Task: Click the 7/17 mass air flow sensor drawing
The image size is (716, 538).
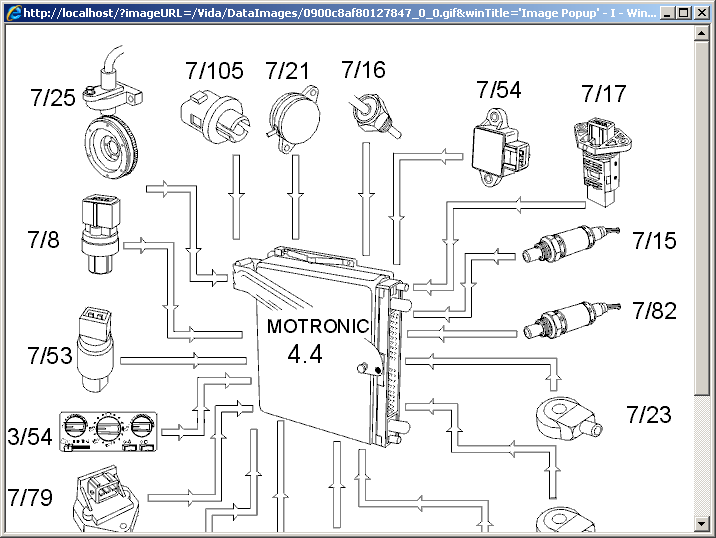Action: [603, 162]
